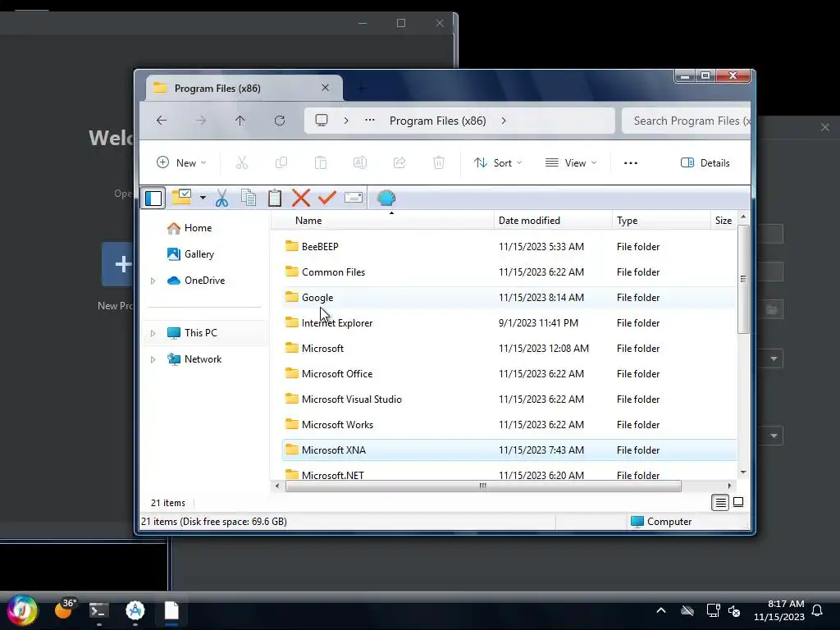The image size is (840, 630).
Task: Open the View dropdown
Action: 571,163
